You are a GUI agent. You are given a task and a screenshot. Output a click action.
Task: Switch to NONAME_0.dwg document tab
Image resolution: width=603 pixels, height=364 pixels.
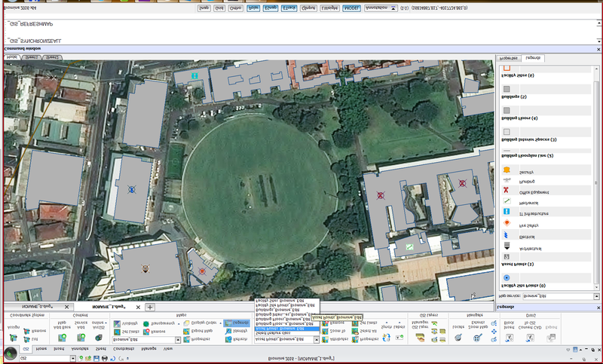click(37, 307)
